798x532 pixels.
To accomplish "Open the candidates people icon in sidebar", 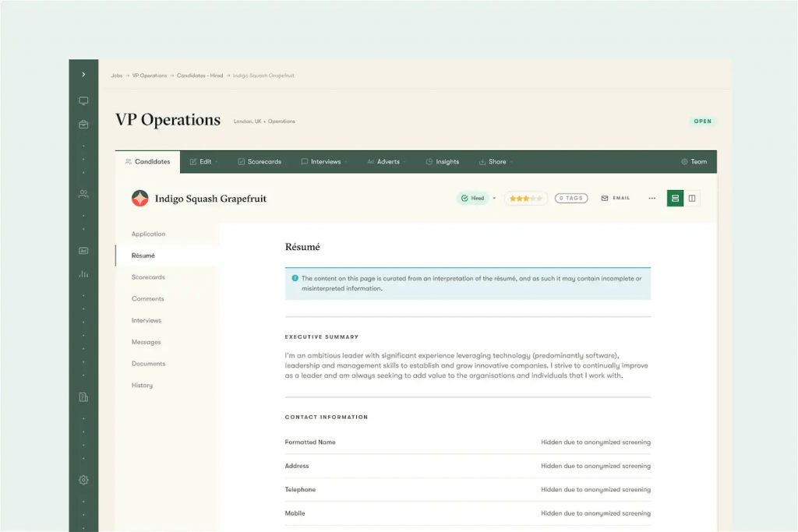I will [x=83, y=193].
